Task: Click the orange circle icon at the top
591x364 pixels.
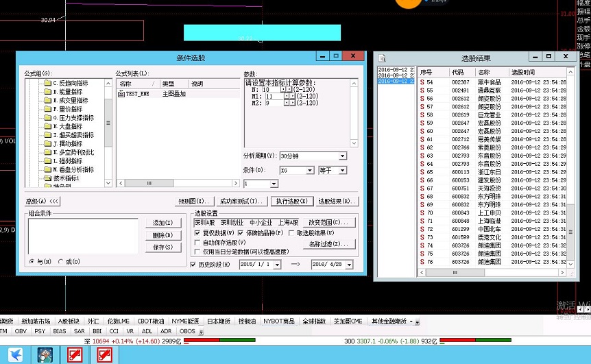Action: point(409,3)
